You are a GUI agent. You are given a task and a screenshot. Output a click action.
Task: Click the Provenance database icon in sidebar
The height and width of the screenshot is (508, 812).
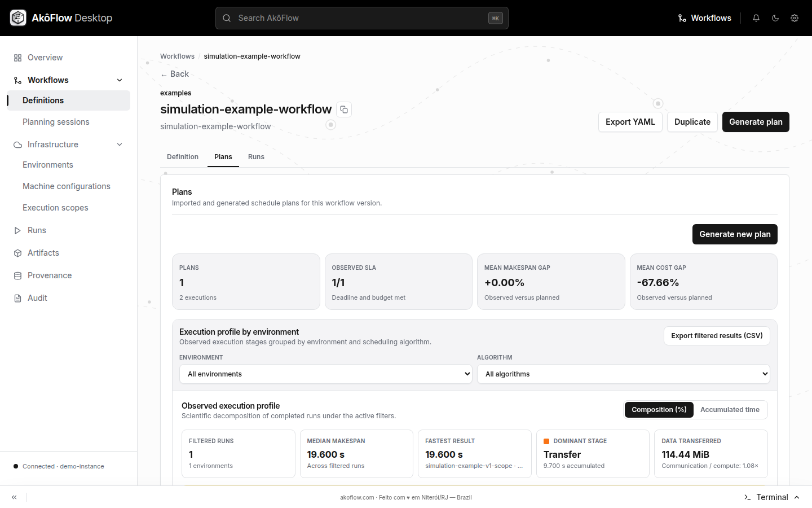point(17,275)
